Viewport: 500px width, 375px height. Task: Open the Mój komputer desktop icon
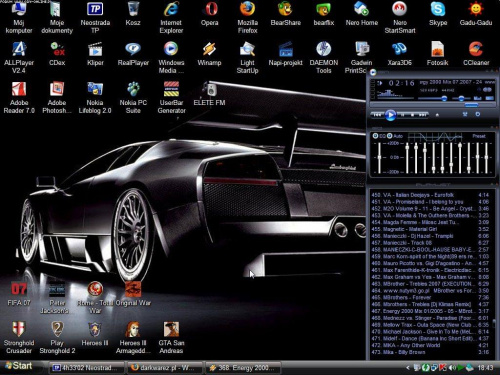click(x=19, y=17)
